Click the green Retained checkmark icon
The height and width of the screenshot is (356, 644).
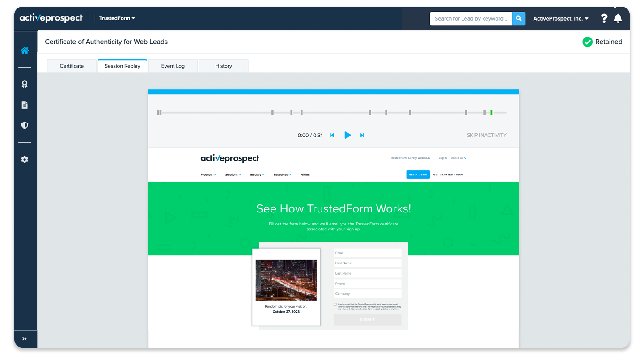coord(587,42)
